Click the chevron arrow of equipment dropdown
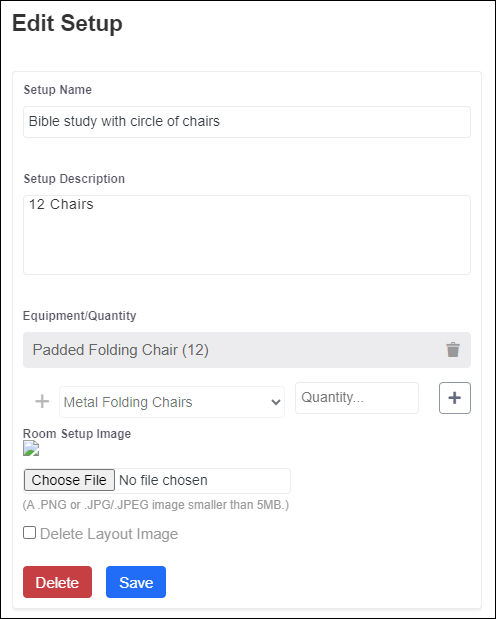 click(276, 402)
